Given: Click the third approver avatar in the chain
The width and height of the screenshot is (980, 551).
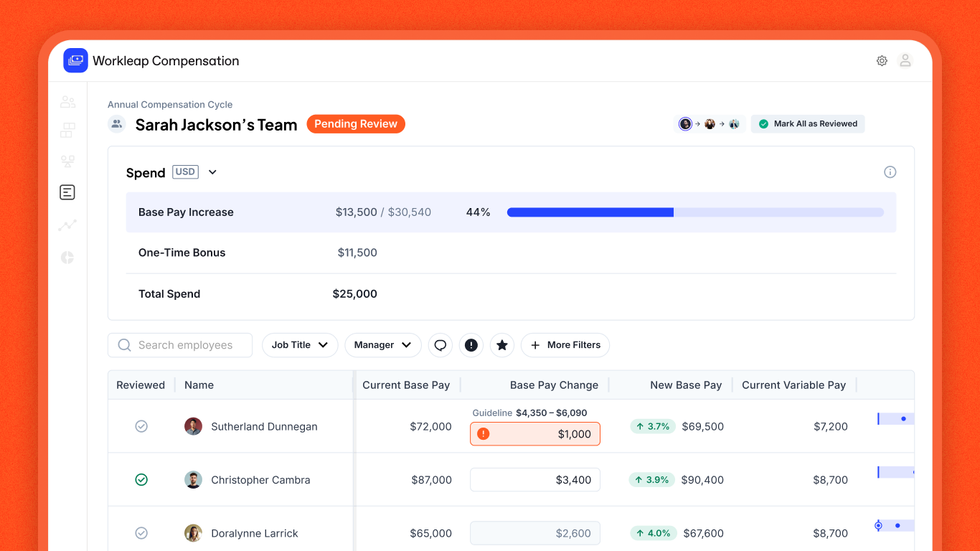Looking at the screenshot, I should pos(734,124).
